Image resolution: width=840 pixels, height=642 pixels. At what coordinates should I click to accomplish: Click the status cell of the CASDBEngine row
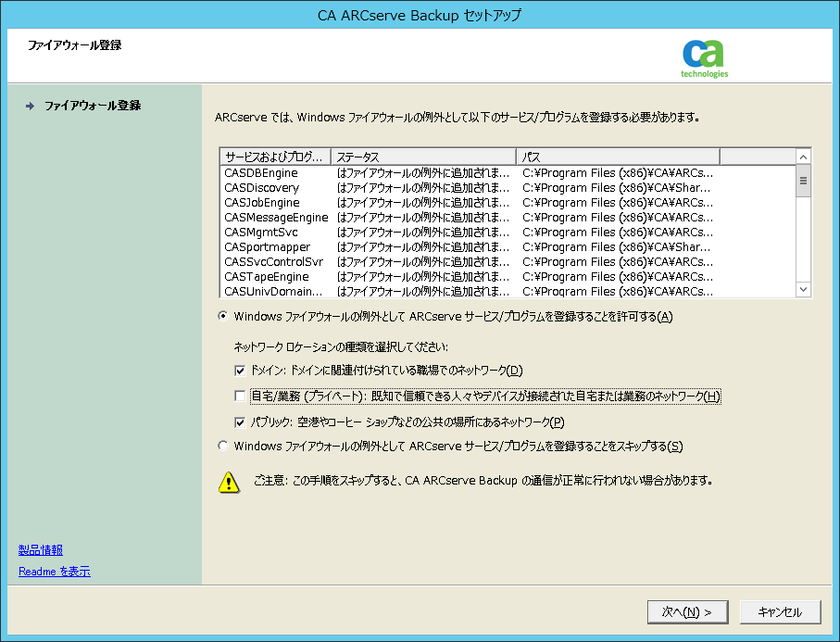423,173
